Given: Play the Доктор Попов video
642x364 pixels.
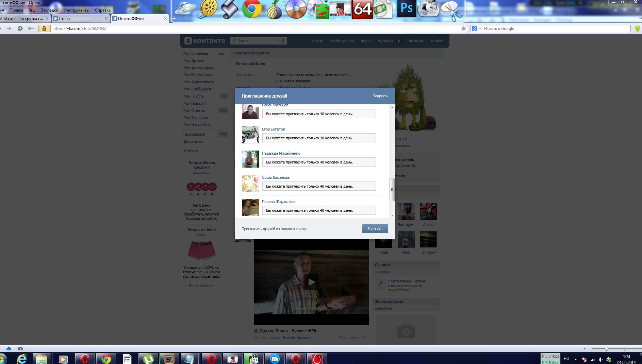Looking at the screenshot, I should (311, 282).
